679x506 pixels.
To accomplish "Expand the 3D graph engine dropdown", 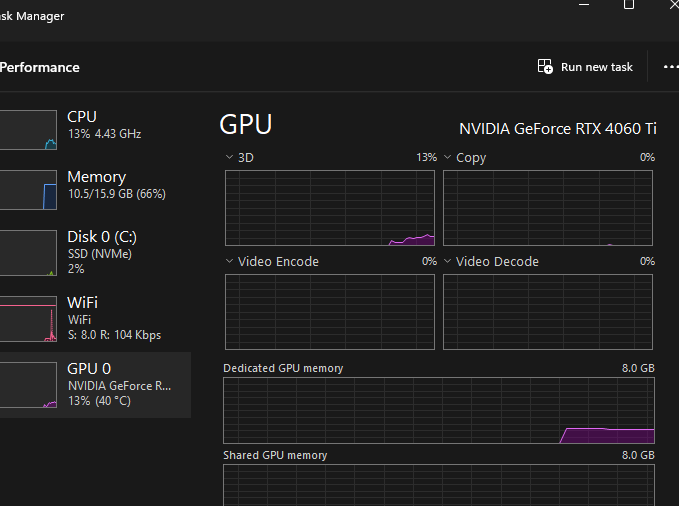I will 231,157.
